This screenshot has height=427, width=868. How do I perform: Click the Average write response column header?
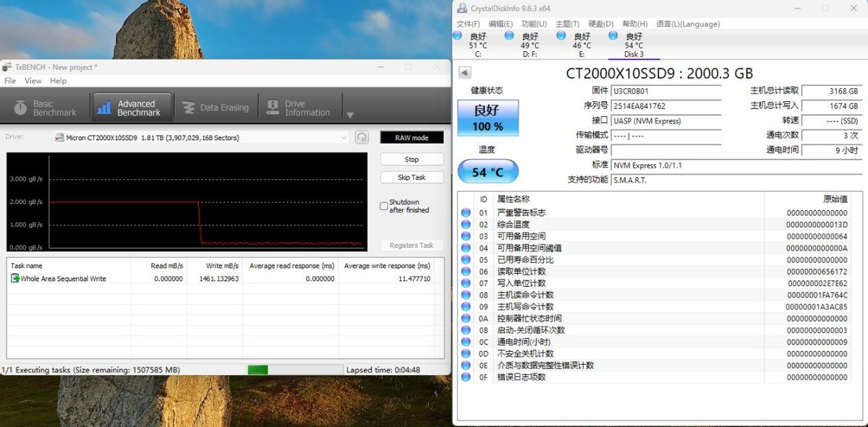(387, 265)
